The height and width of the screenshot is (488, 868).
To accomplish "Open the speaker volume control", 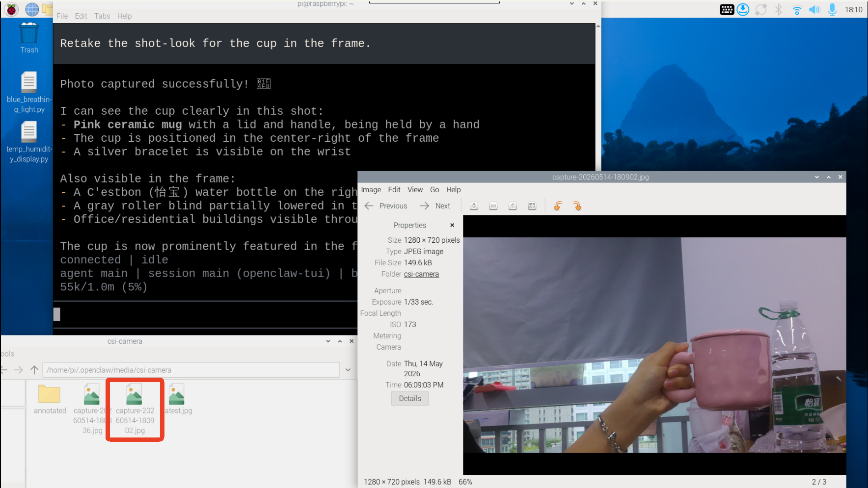I will click(814, 9).
